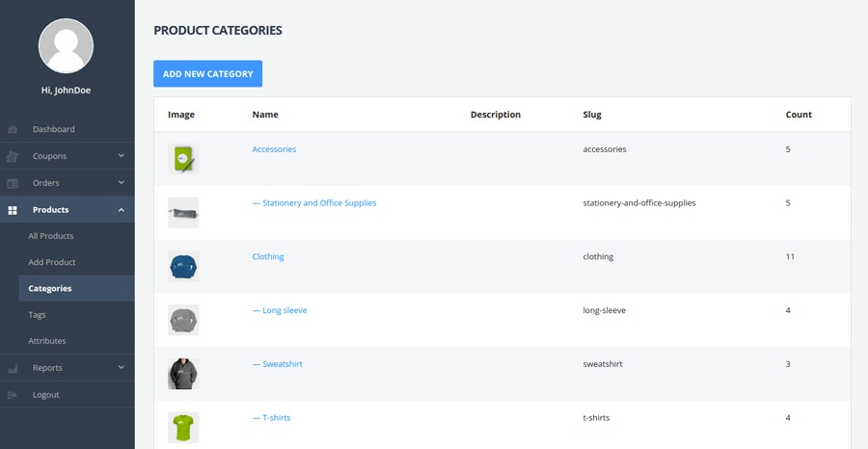Open the Clothing category link
The image size is (868, 449).
tap(268, 257)
